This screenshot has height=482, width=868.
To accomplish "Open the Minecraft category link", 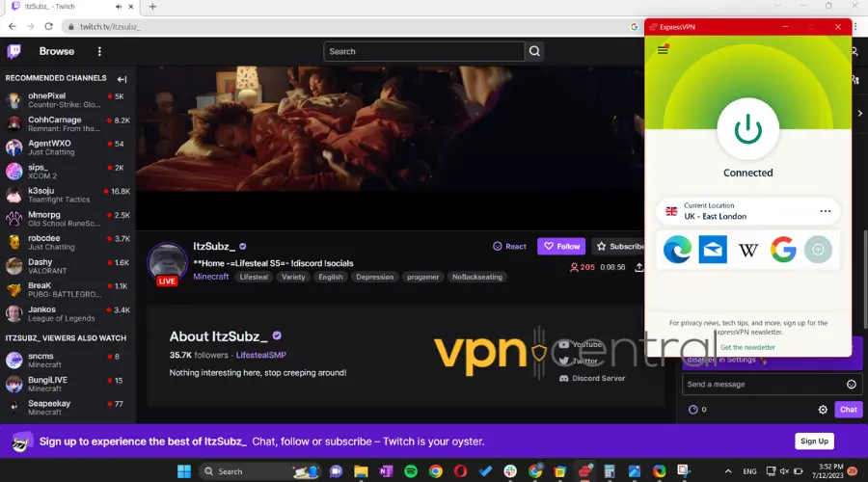I will click(x=211, y=277).
